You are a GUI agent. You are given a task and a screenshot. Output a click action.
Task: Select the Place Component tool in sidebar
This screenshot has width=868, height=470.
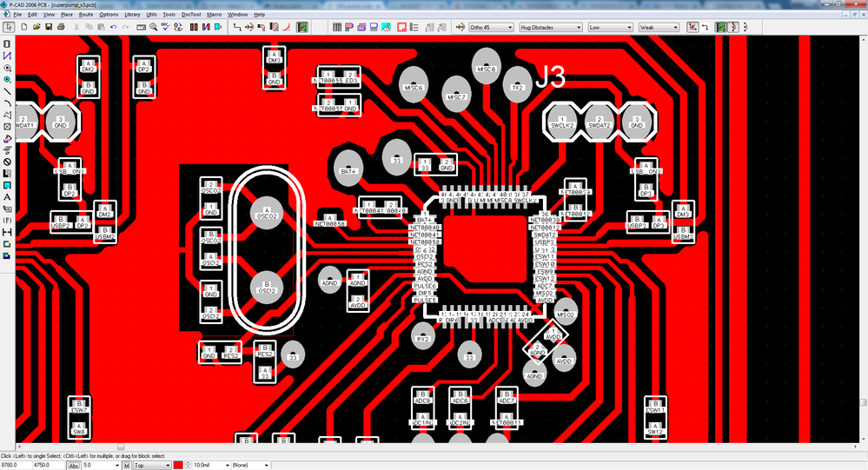[7, 43]
